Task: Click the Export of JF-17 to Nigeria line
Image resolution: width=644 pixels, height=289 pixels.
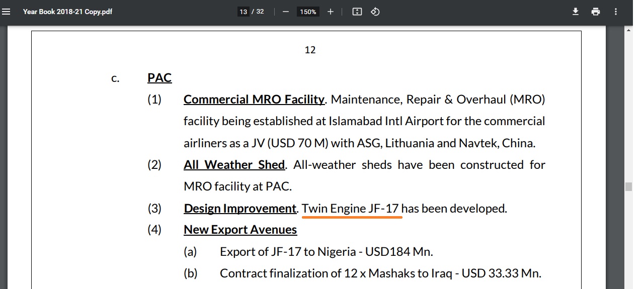Action: tap(327, 252)
